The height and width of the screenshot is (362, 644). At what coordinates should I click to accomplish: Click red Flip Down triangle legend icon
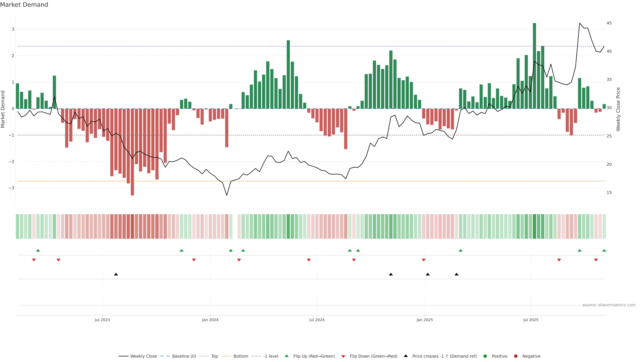(x=343, y=356)
